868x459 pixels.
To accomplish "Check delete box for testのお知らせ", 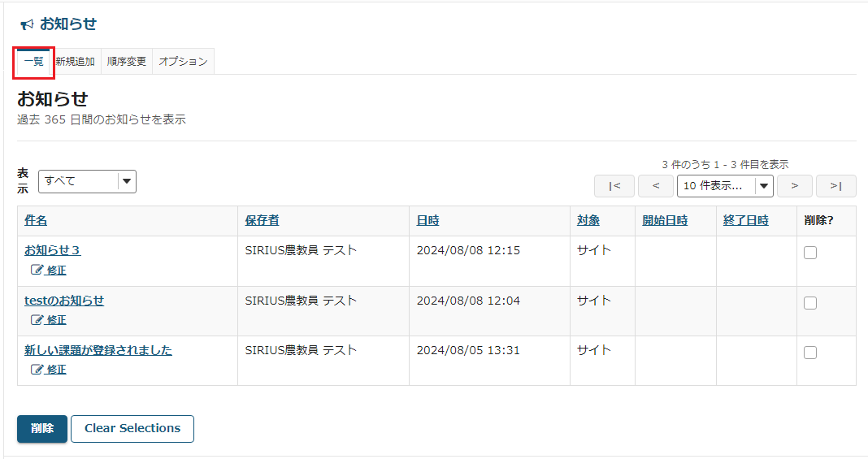I will [x=809, y=303].
